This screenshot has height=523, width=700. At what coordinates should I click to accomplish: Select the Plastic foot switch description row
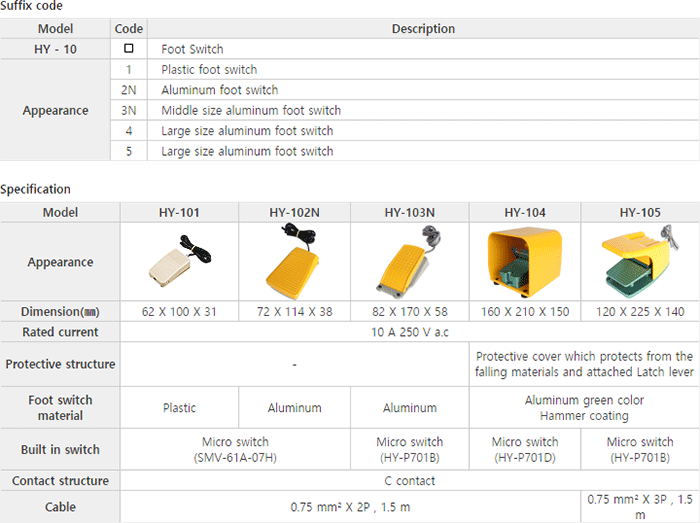pos(209,70)
